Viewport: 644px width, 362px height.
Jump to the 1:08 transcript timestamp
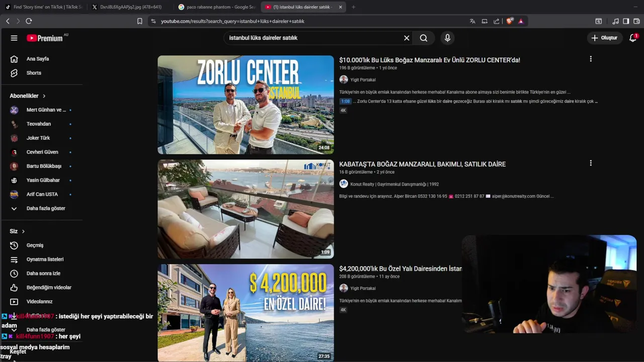[x=345, y=101]
